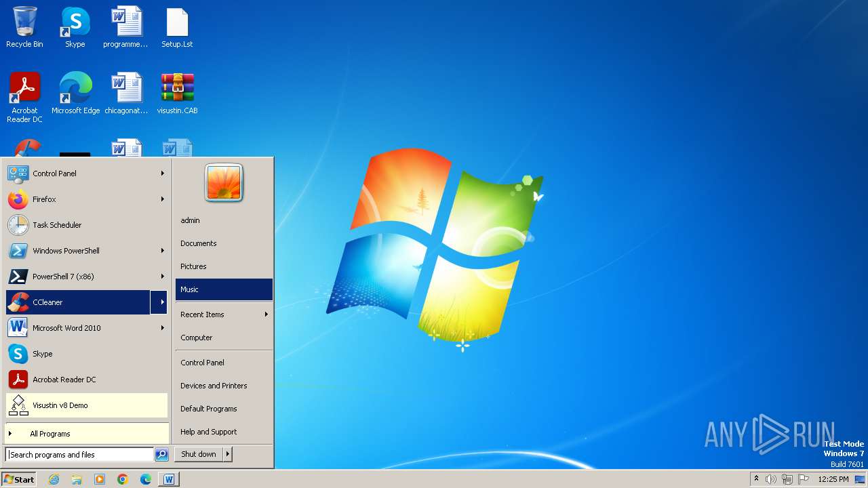Screen dimensions: 868x488
Task: Open File Explorer from the taskbar
Action: tap(77, 479)
